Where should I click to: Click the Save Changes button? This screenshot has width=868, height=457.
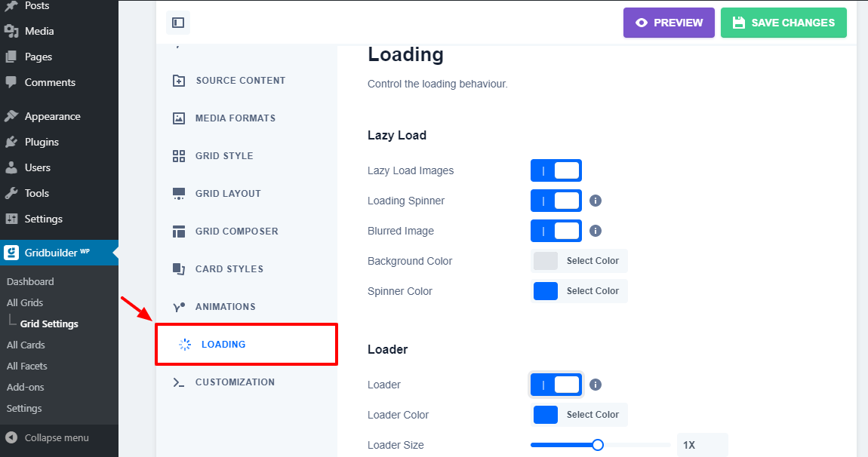[x=783, y=23]
